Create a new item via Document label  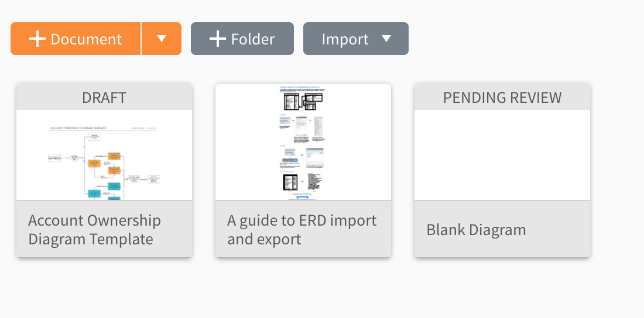click(x=86, y=39)
